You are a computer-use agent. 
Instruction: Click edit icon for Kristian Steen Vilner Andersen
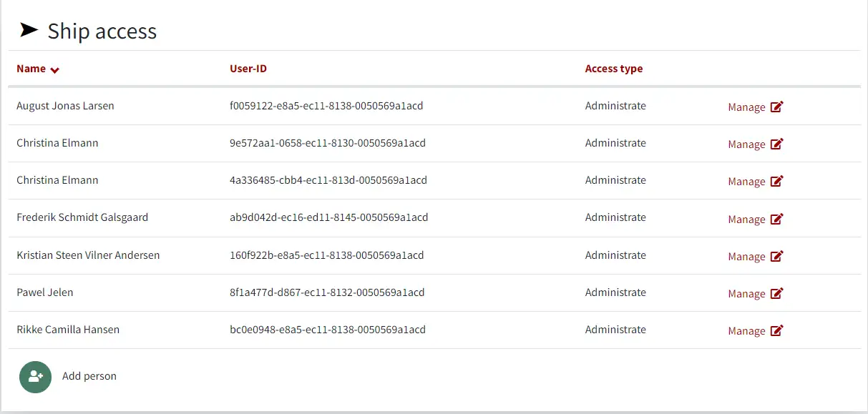pos(776,257)
